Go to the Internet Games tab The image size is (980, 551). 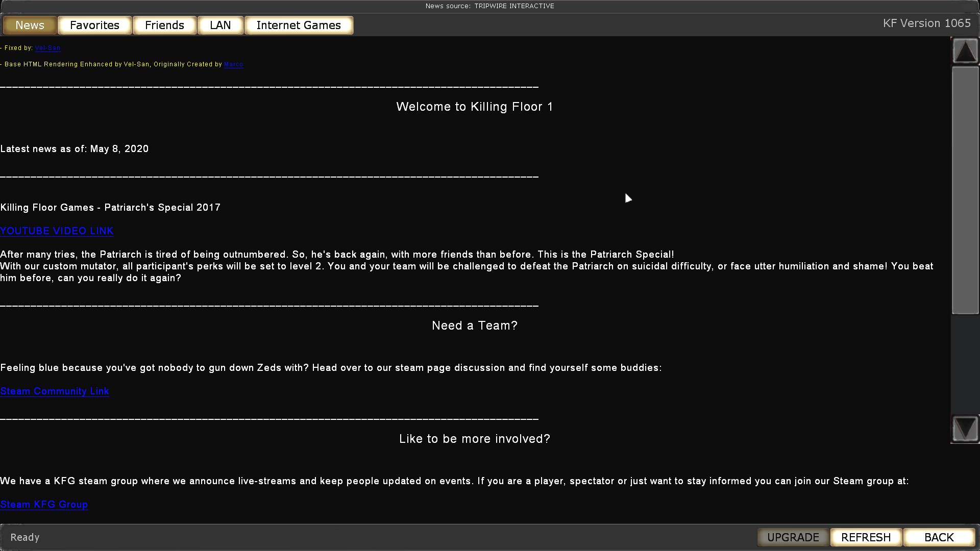coord(299,25)
